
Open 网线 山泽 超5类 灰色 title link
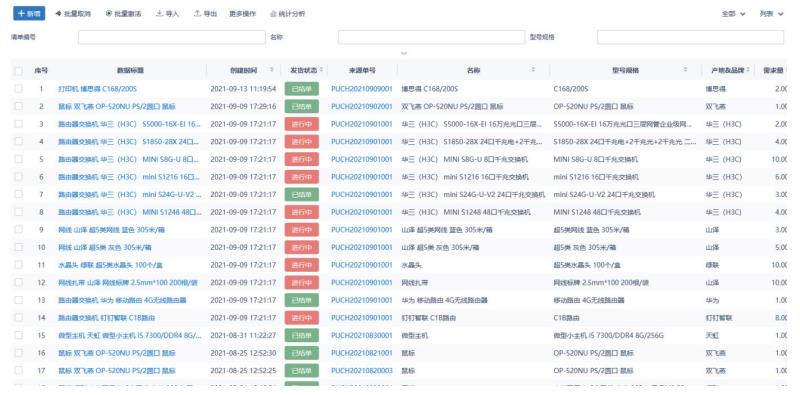coord(105,247)
